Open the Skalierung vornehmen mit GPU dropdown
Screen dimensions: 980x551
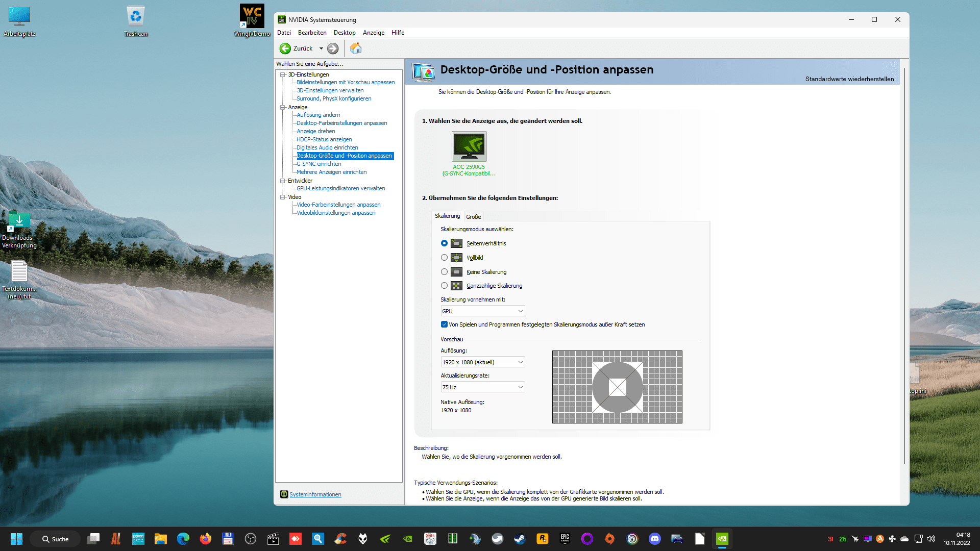point(482,311)
